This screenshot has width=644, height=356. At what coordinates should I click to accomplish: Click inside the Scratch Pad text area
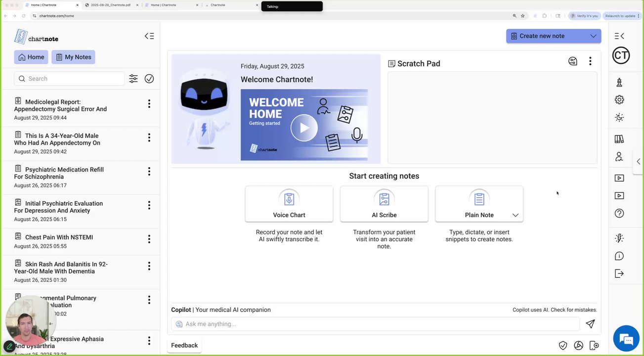pos(492,118)
